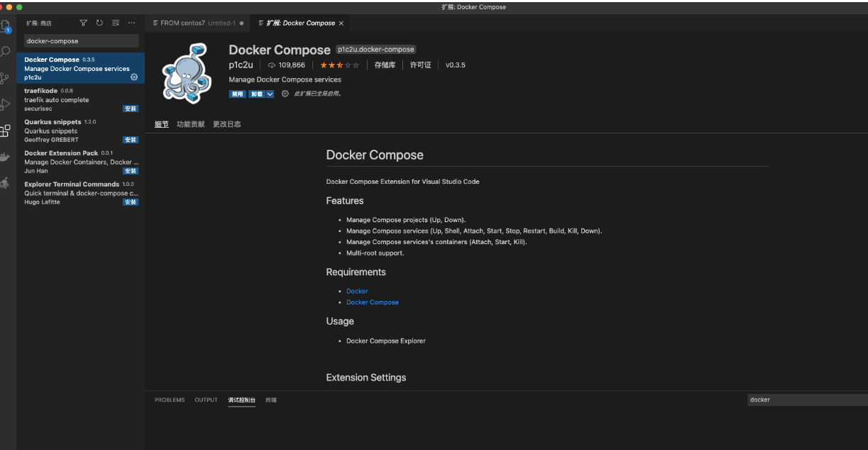Open the OUTPUT panel tab
Image resolution: width=868 pixels, height=450 pixels.
207,400
